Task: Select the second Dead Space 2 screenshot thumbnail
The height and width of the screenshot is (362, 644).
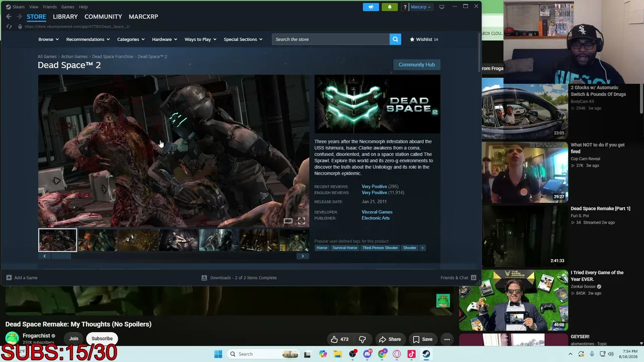Action: pyautogui.click(x=98, y=240)
